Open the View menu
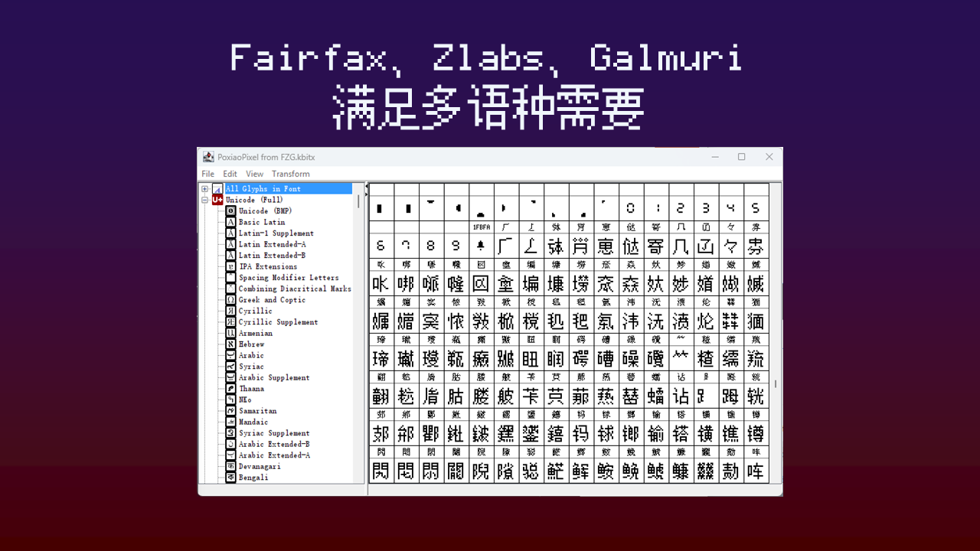 coord(255,174)
